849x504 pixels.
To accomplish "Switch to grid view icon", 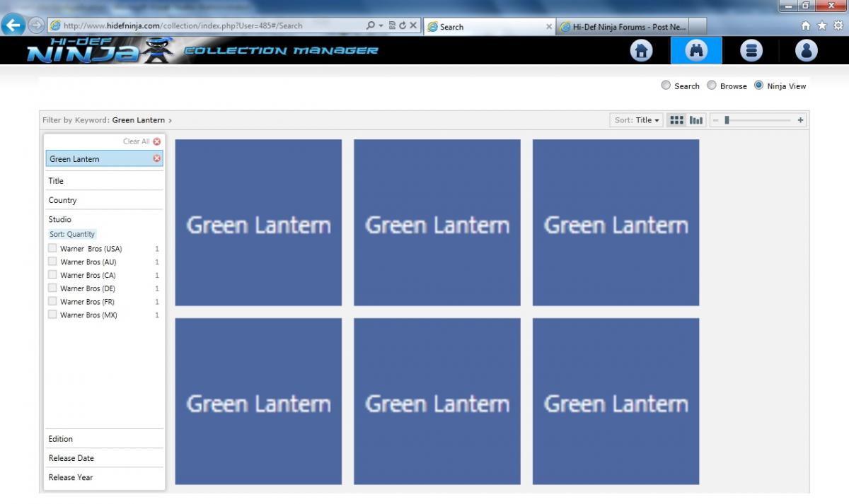I will click(x=677, y=120).
